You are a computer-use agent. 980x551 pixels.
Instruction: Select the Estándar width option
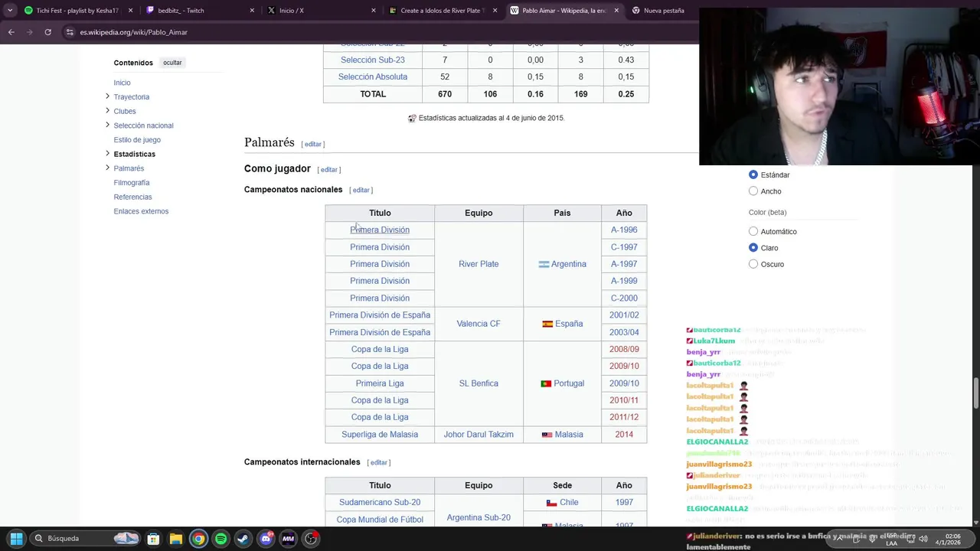point(753,174)
